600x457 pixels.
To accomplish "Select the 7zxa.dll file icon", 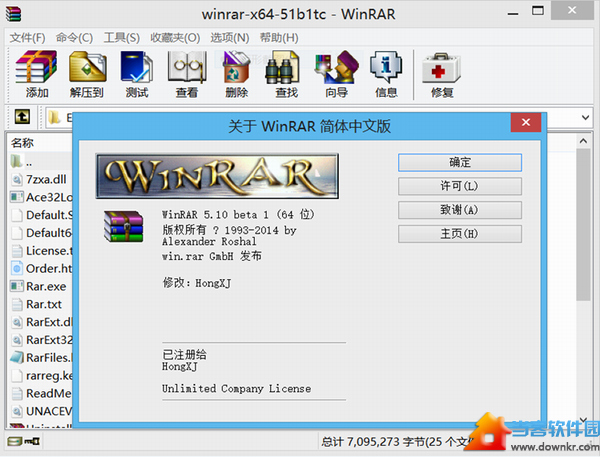I will point(16,179).
